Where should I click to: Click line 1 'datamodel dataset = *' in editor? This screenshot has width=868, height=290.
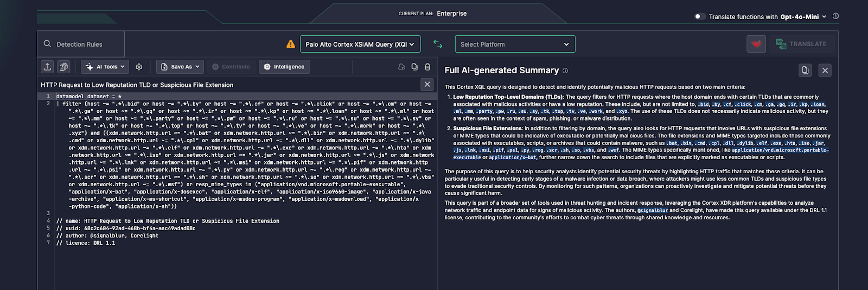[89, 96]
